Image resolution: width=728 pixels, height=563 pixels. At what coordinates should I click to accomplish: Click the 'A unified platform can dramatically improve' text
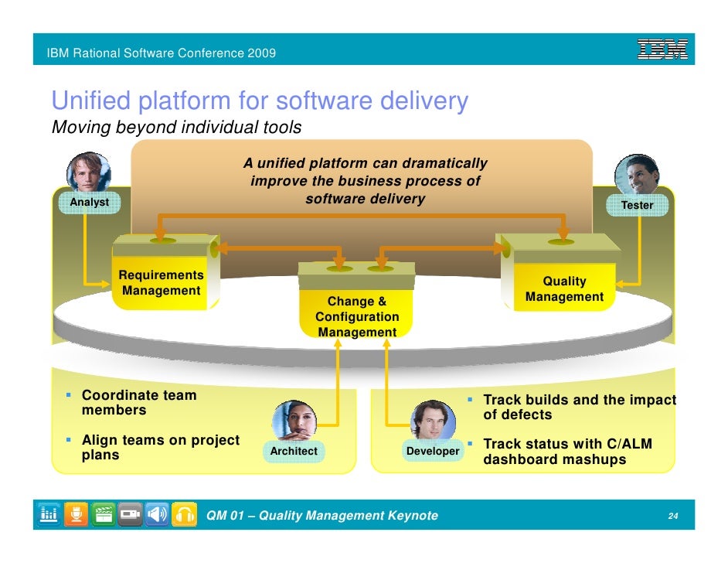click(366, 181)
